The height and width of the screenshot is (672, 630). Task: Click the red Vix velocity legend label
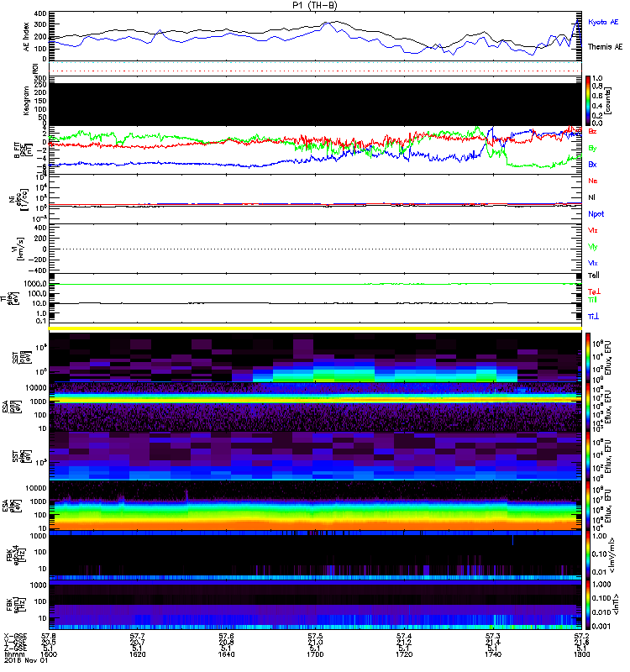(x=593, y=230)
